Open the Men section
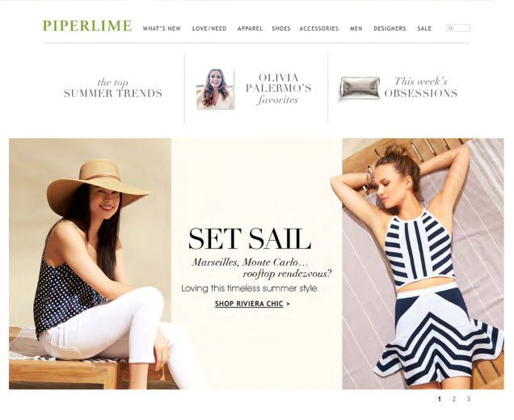The height and width of the screenshot is (420, 514). pyautogui.click(x=356, y=28)
